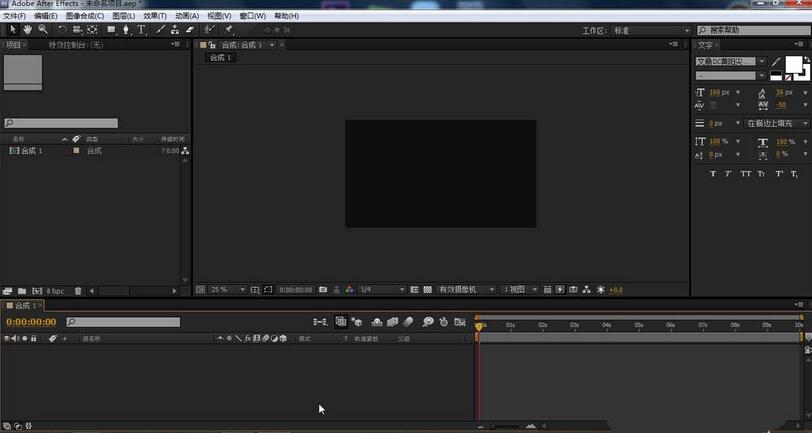Viewport: 812px width, 433px height.
Task: Click the white fill color swatch
Action: [793, 65]
